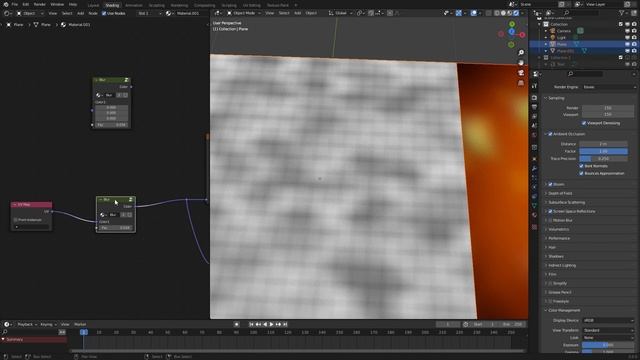Switch to the Animation workspace tab
This screenshot has width=640, height=360.
(133, 5)
